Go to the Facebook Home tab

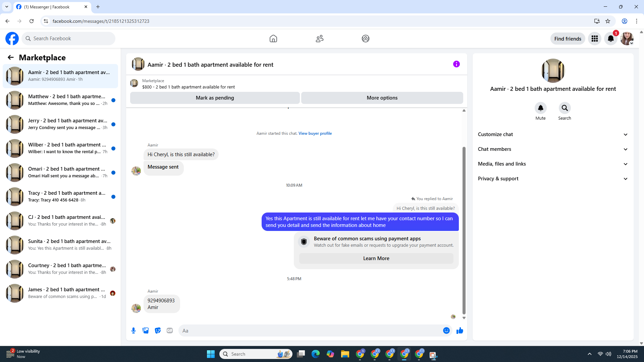[273, 39]
